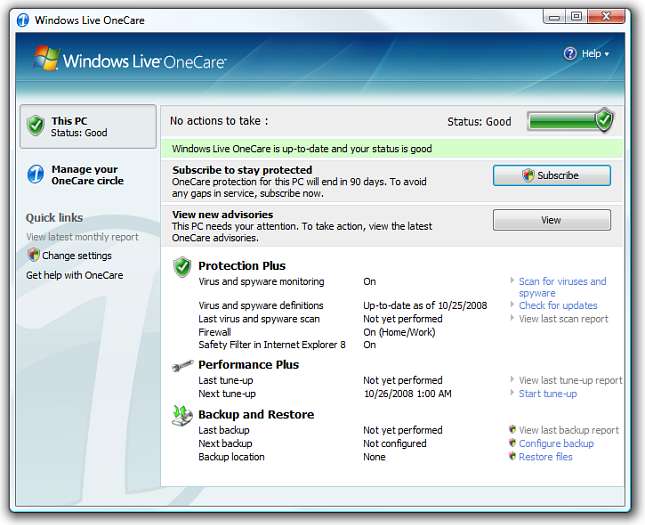This screenshot has width=645, height=525.
Task: Click shield icon beside View last backup report
Action: (513, 429)
